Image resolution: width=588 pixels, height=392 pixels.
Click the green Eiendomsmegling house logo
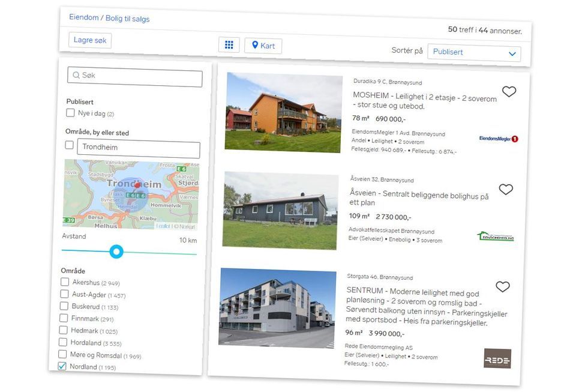[495, 237]
